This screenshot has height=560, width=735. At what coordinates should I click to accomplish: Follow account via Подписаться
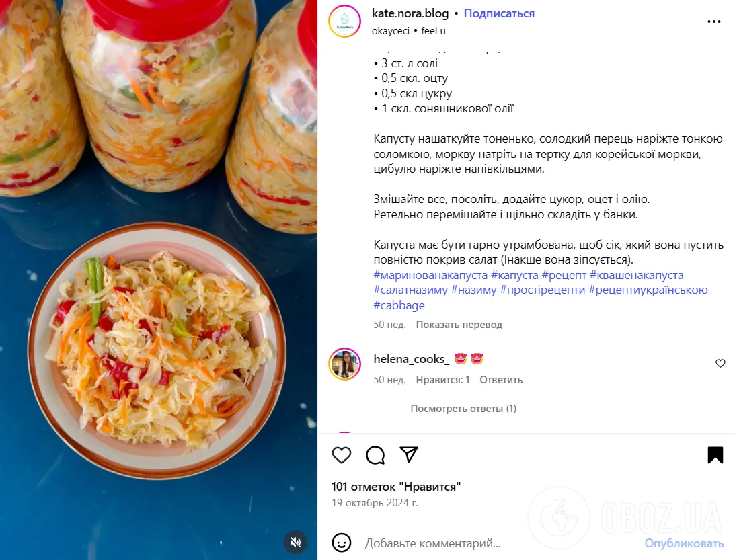[499, 13]
